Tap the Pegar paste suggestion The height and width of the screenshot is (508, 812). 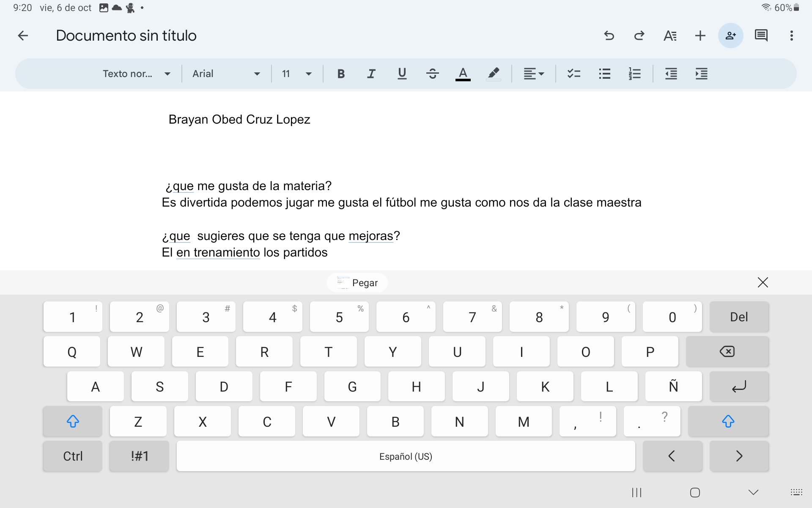[357, 282]
